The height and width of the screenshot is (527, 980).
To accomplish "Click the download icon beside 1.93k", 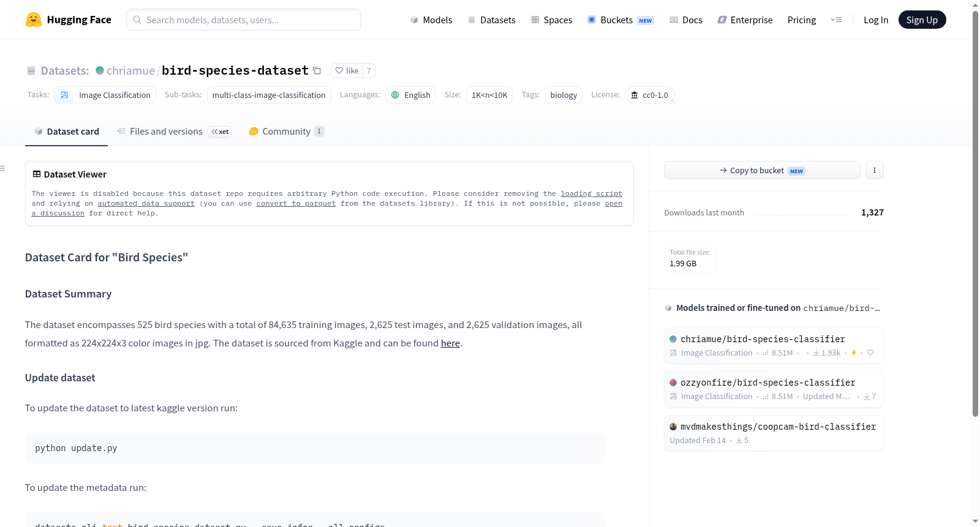I will 816,353.
